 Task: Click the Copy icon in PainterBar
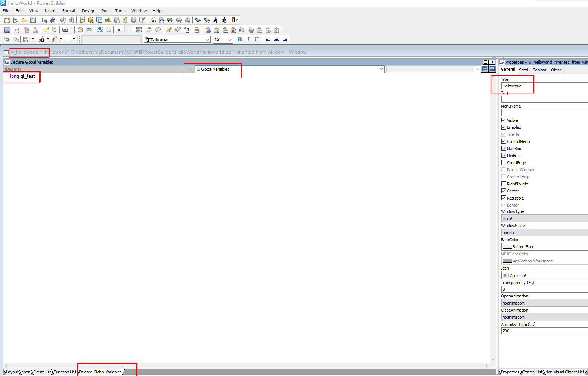26,30
